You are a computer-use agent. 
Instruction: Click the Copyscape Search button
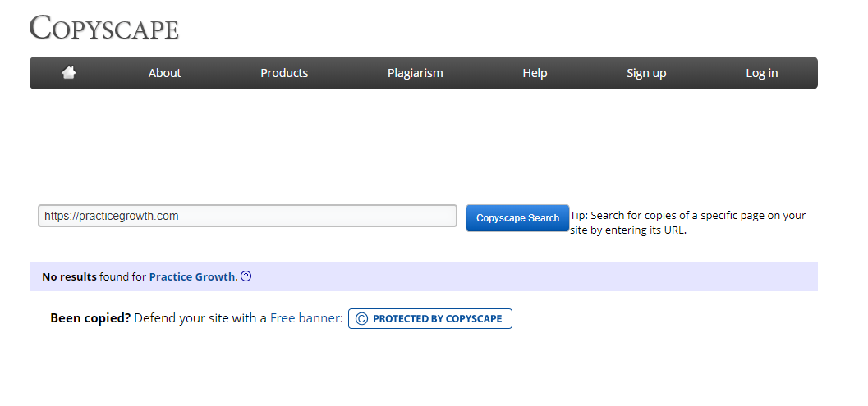pos(517,218)
